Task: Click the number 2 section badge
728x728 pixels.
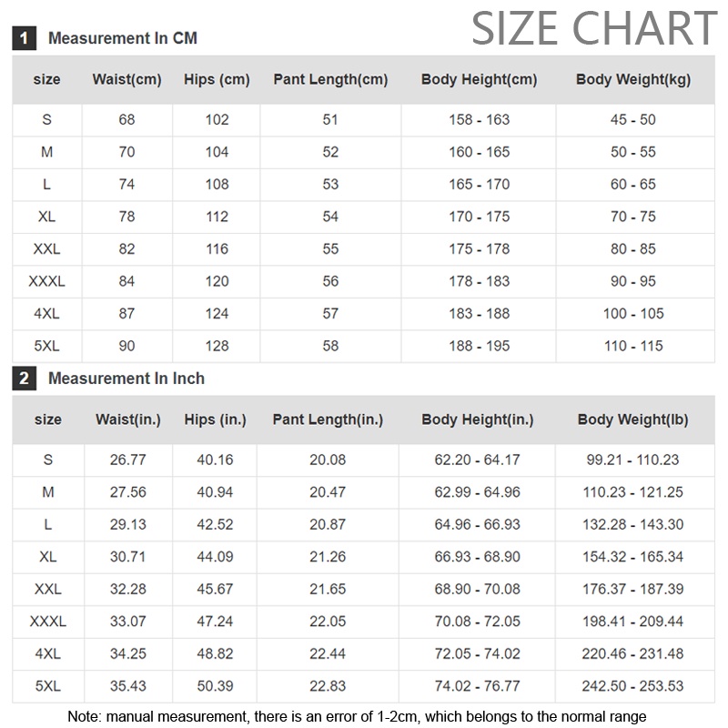Action: [24, 379]
